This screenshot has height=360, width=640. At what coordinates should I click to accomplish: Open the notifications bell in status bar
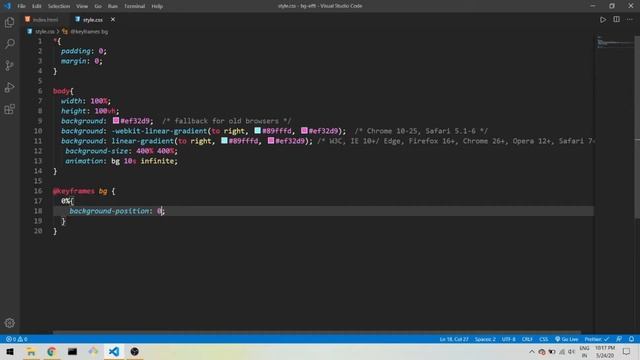click(631, 339)
